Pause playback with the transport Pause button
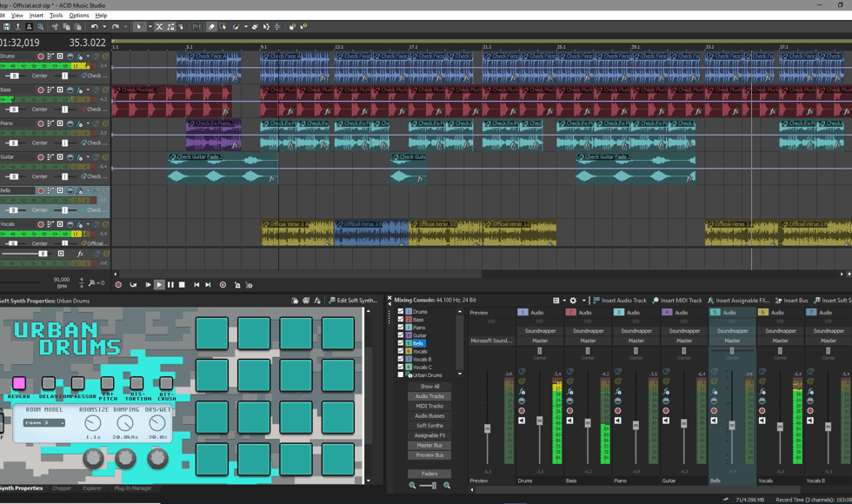The image size is (852, 504). pyautogui.click(x=170, y=285)
